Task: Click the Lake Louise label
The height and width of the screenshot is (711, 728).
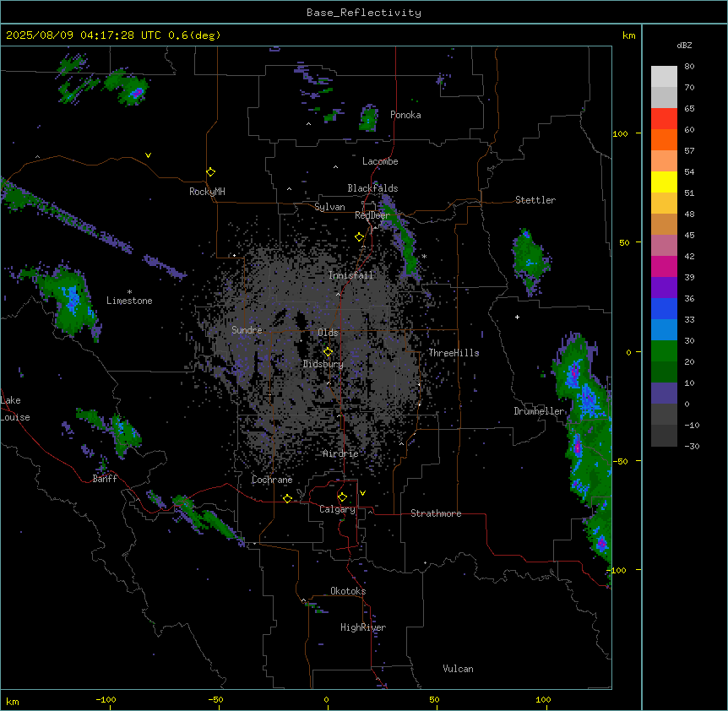Action: (x=14, y=409)
